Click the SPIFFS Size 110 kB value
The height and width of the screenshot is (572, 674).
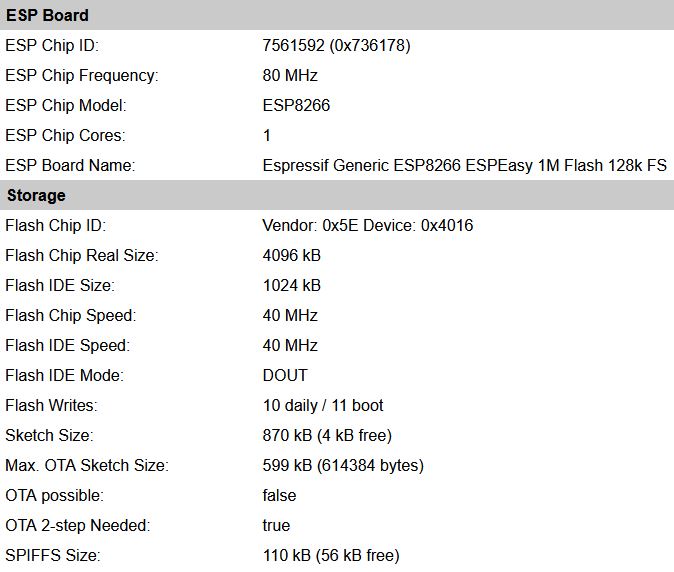click(331, 555)
